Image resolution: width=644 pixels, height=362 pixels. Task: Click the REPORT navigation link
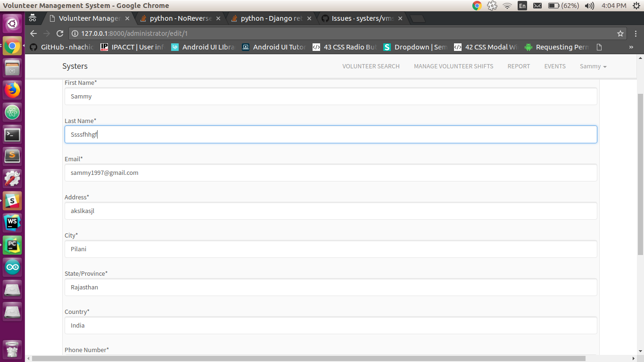(519, 66)
